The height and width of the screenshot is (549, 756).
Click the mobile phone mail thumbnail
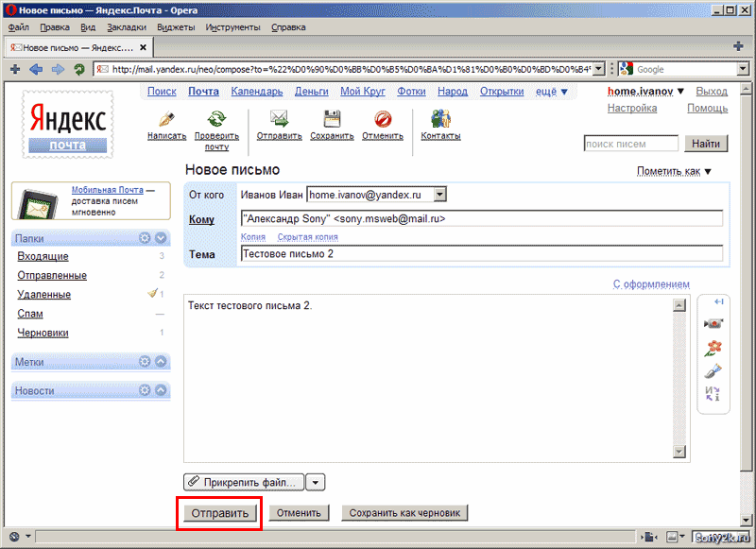coord(38,203)
